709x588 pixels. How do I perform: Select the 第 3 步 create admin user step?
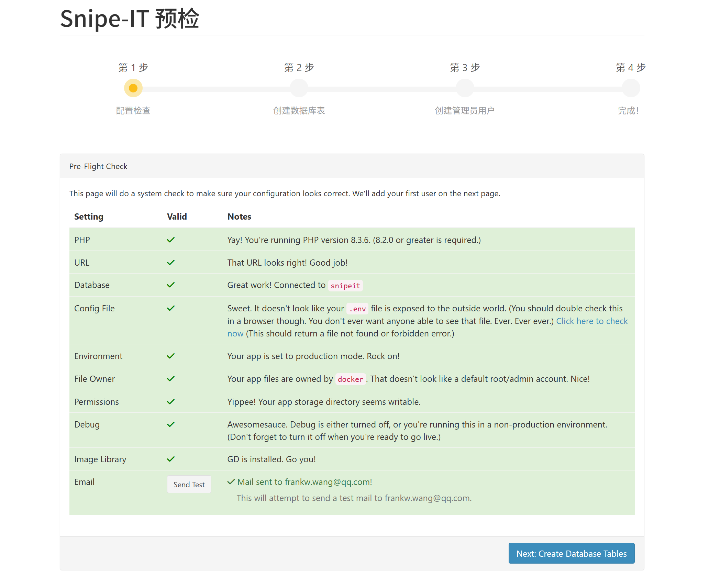(x=464, y=88)
